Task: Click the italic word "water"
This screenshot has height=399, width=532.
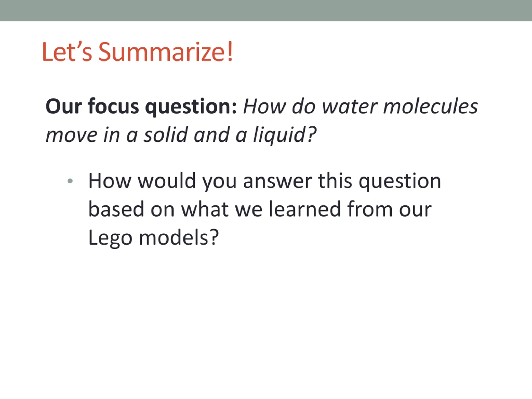Action: (350, 107)
